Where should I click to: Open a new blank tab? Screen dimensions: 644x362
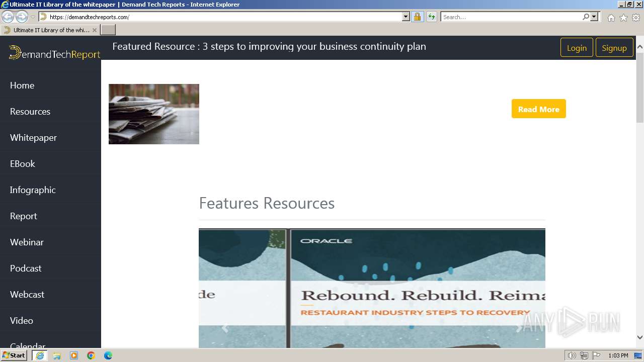[x=108, y=30]
